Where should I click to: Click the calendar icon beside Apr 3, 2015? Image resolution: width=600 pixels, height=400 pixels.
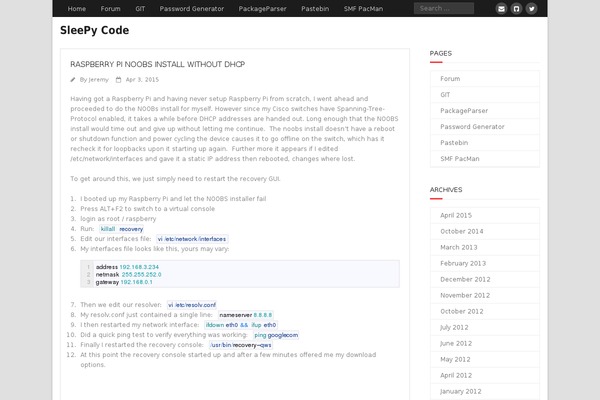[x=119, y=80]
